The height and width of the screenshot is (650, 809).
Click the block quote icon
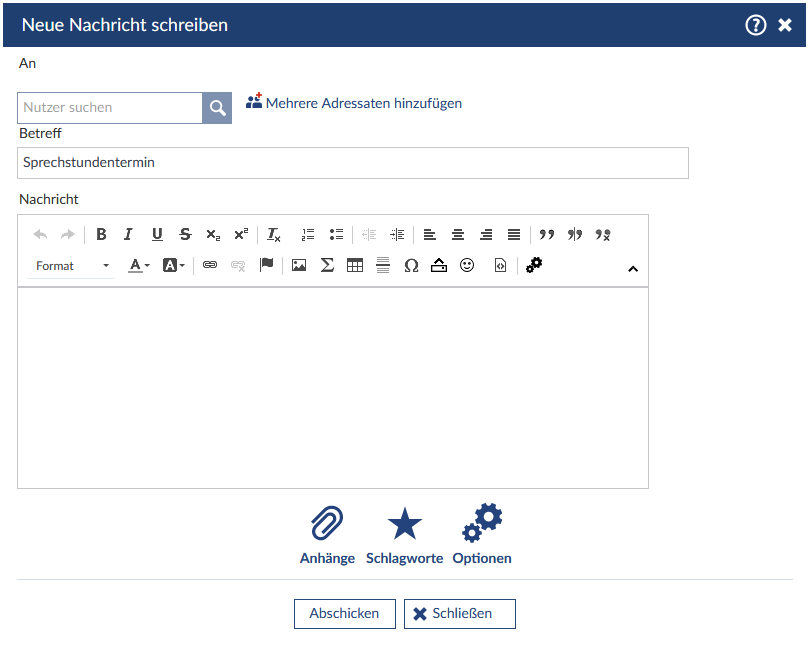(x=546, y=235)
